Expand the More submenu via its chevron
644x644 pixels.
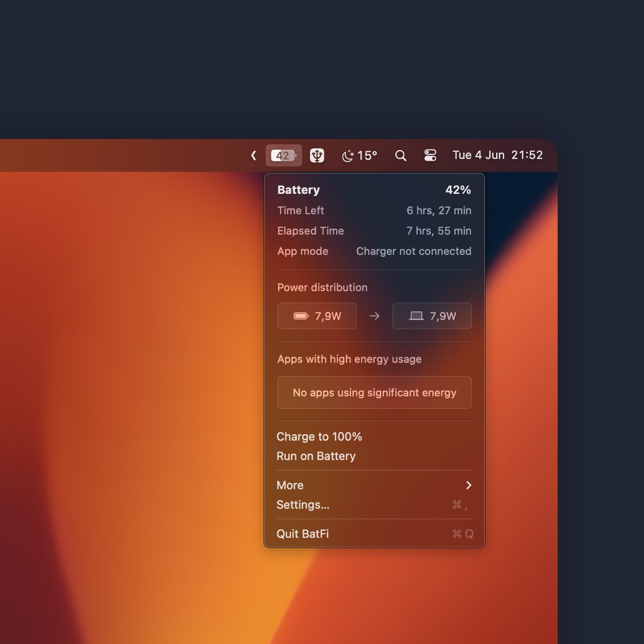tap(469, 485)
